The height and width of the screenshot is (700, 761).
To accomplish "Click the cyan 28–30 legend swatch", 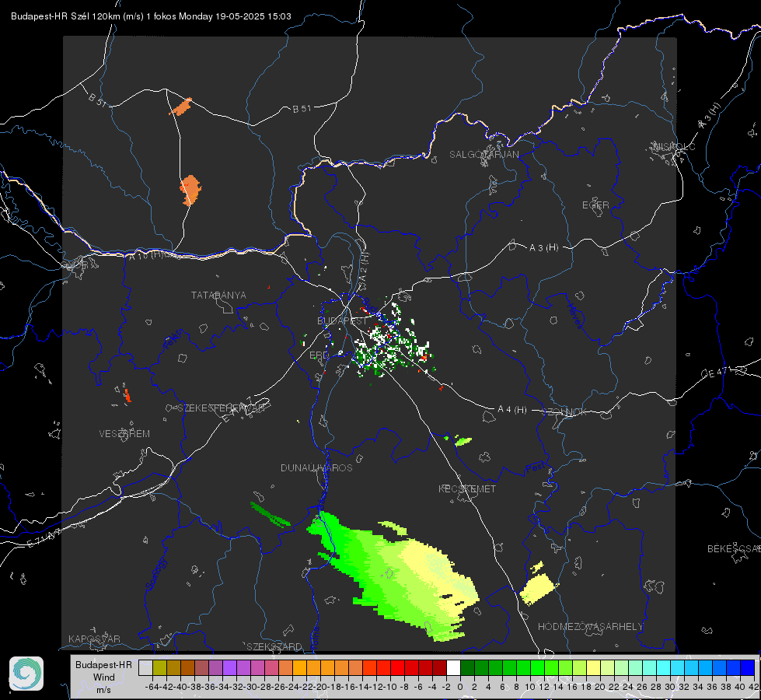I will coord(664,667).
